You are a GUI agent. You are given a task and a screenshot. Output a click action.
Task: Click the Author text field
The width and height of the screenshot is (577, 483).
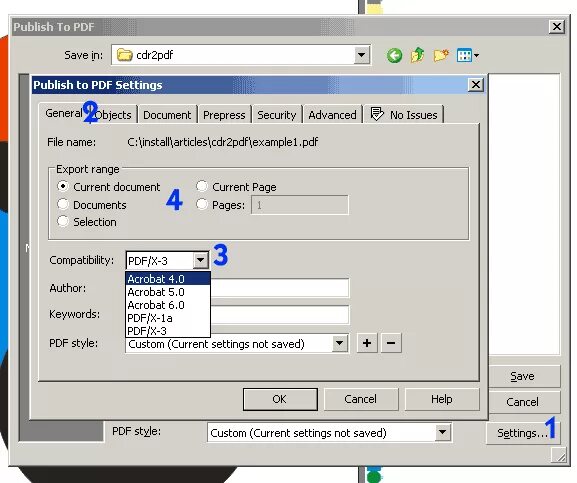[280, 288]
